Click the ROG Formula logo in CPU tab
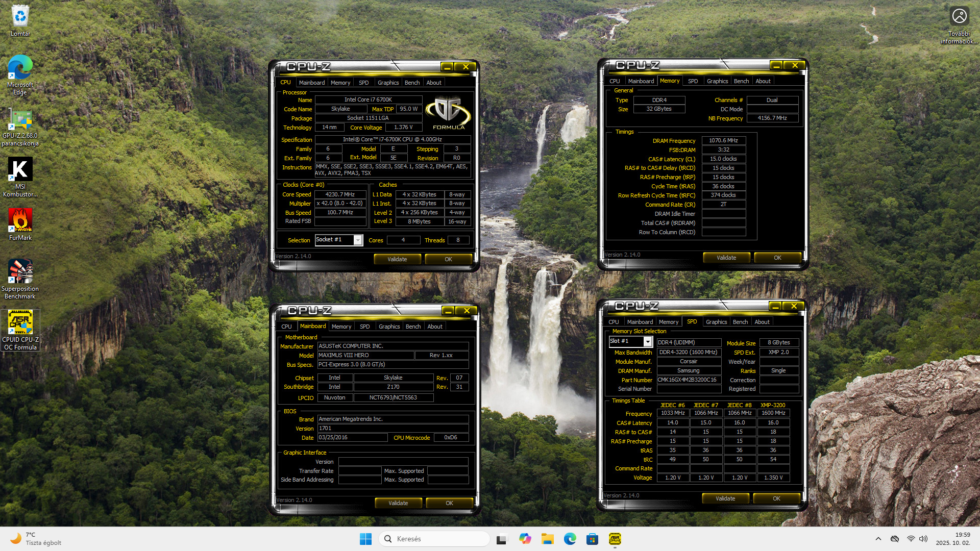Viewport: 980px width, 551px height. [x=448, y=113]
